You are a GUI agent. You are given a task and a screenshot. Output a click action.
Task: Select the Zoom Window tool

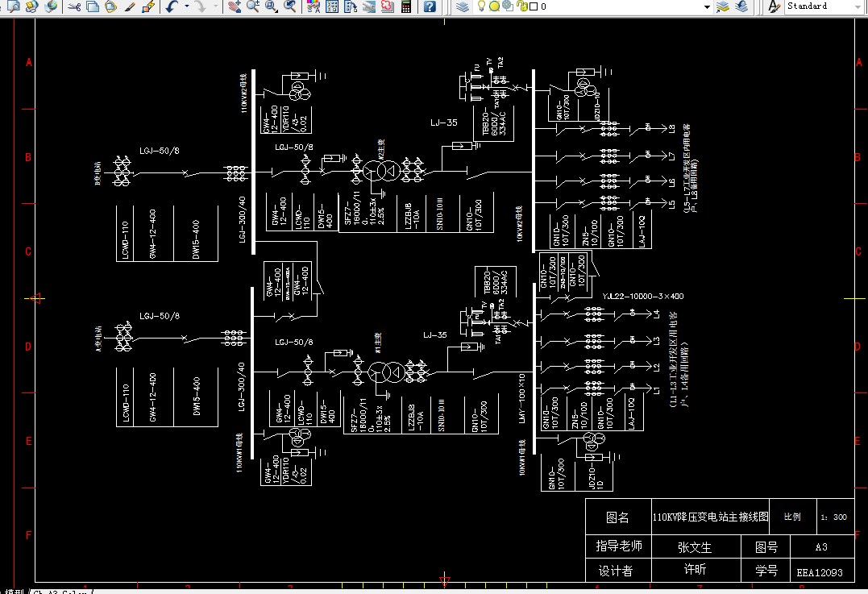tap(272, 6)
